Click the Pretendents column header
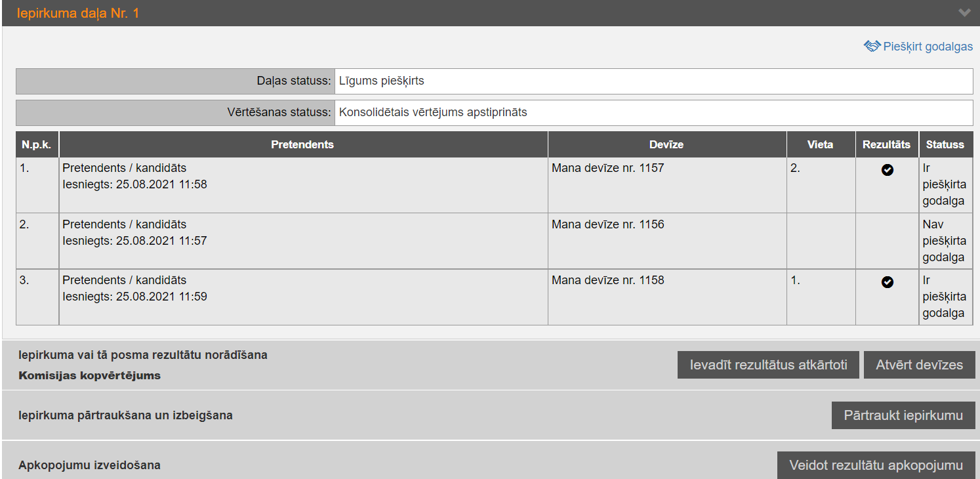980x479 pixels. click(x=302, y=144)
